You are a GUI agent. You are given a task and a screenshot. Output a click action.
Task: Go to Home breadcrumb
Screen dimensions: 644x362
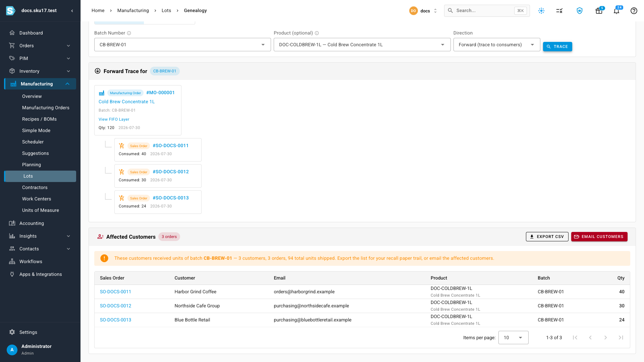[98, 10]
